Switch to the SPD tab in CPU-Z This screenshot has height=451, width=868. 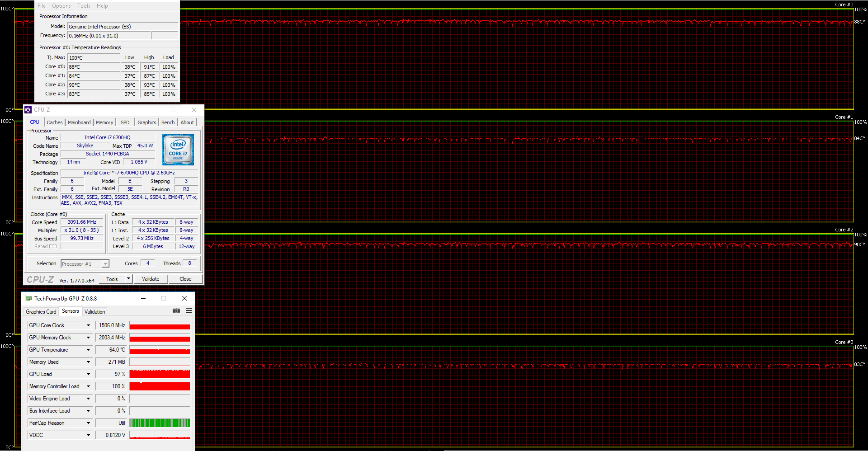[125, 122]
